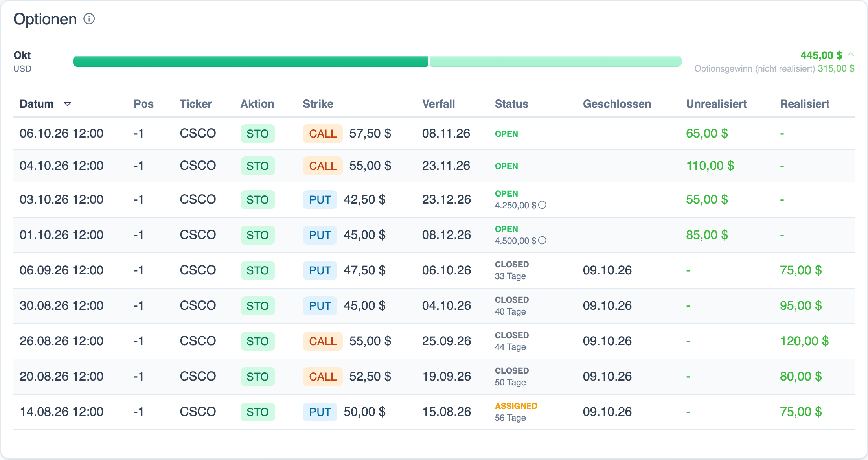The width and height of the screenshot is (868, 460).
Task: Click the realized value 80,00 $
Action: click(x=801, y=377)
